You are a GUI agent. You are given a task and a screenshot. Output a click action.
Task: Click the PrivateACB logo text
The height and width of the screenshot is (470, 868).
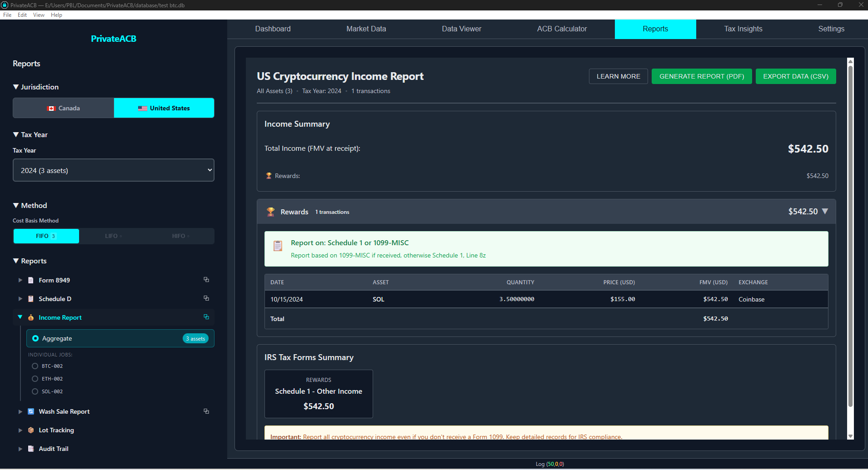(114, 39)
